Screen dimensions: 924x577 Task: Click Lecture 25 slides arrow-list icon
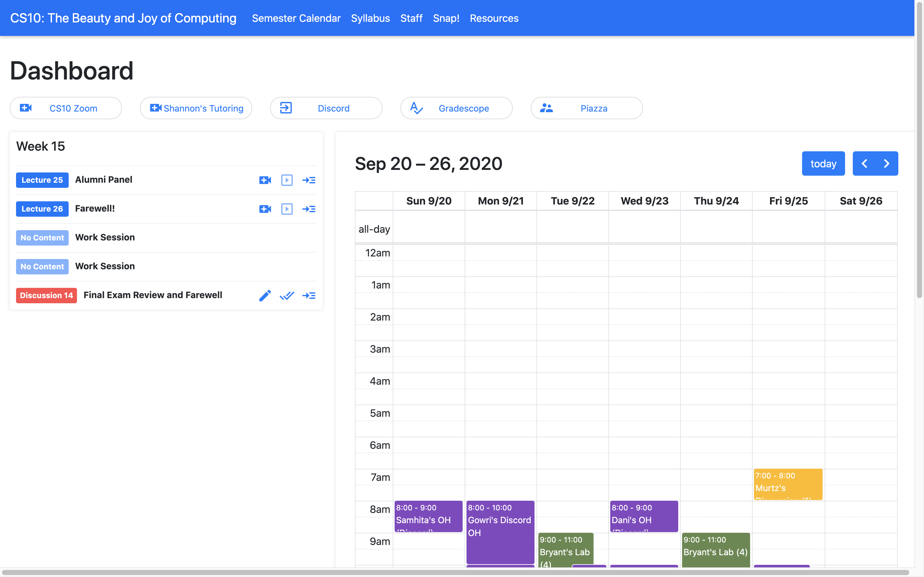click(x=309, y=180)
